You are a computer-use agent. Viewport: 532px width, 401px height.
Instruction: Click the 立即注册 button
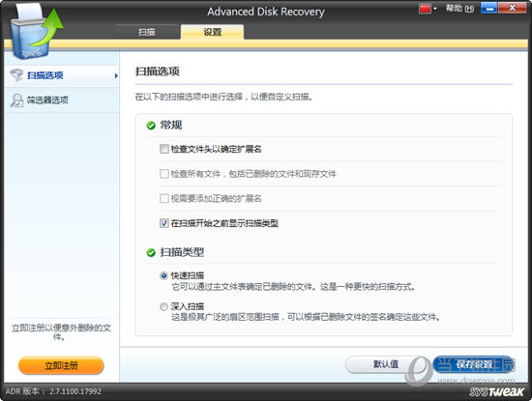61,365
